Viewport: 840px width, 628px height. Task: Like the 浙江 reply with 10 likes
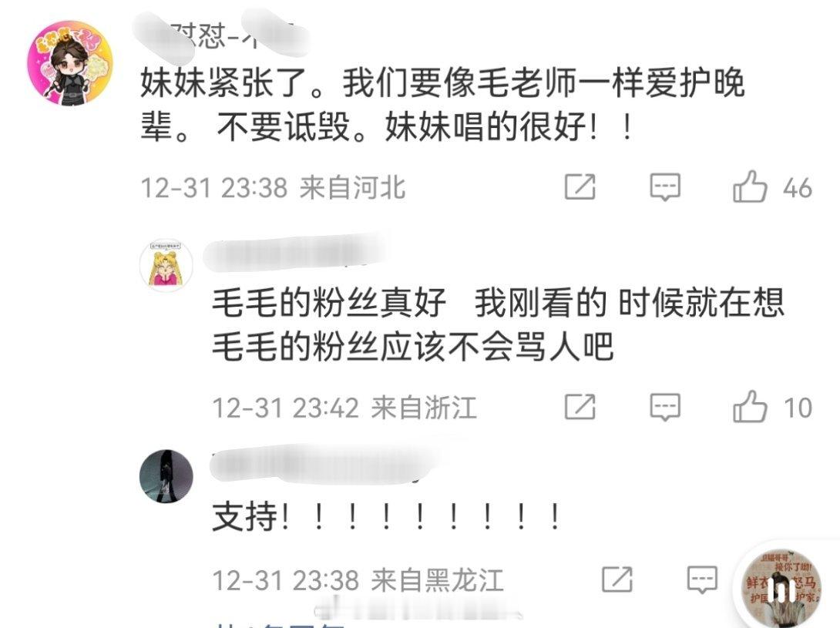(750, 407)
